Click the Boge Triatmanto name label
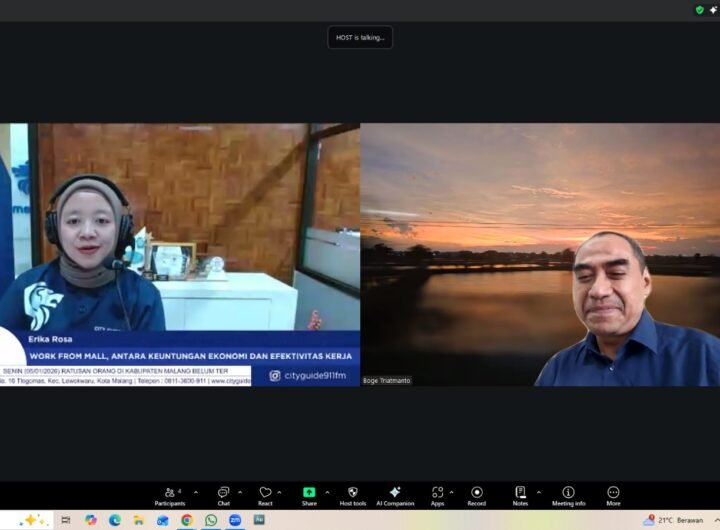Screen dimensions: 720x530 386,380
